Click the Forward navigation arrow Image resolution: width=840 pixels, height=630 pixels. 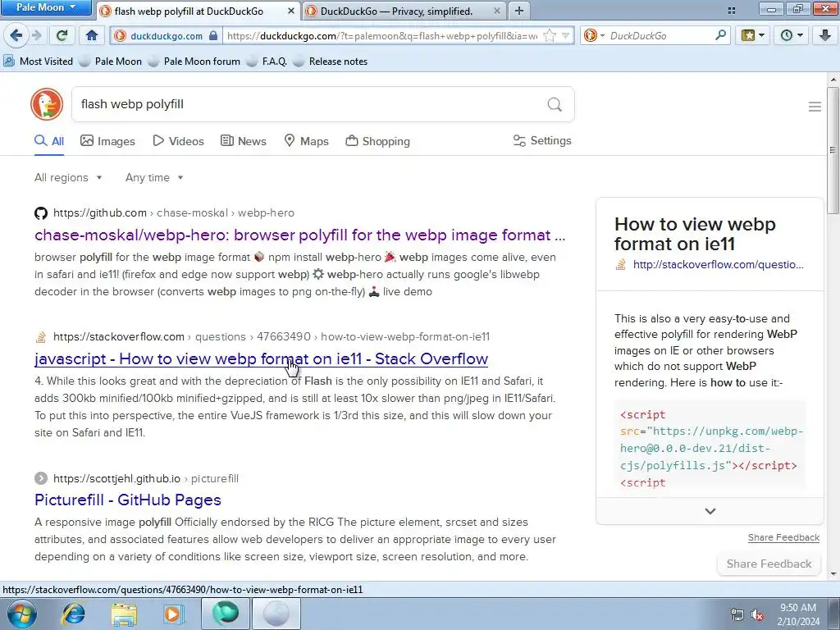36,35
